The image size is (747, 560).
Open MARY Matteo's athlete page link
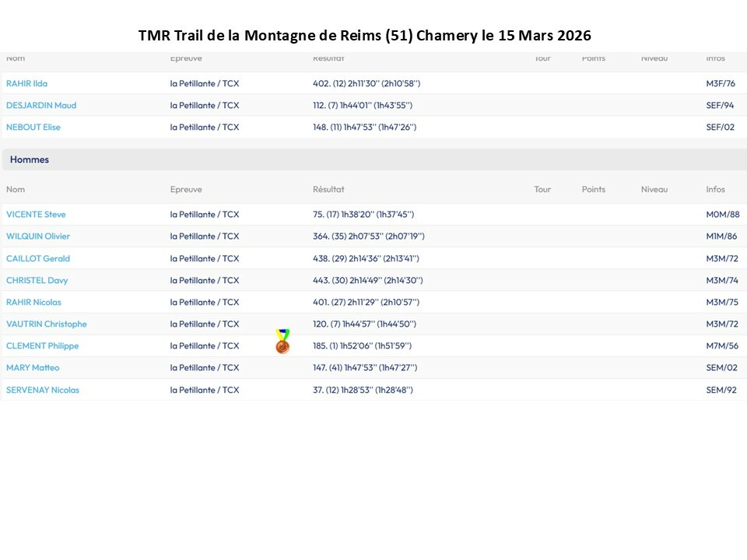pyautogui.click(x=33, y=367)
